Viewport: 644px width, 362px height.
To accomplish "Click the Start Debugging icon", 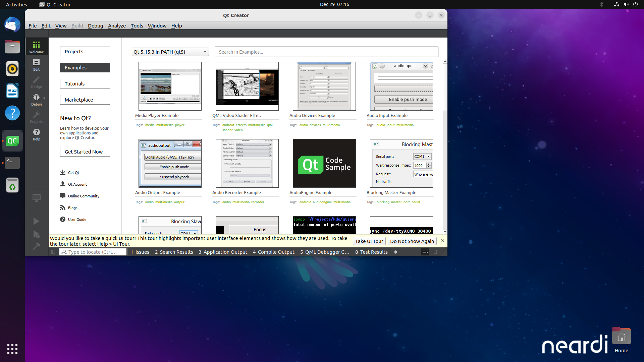I will tap(36, 234).
